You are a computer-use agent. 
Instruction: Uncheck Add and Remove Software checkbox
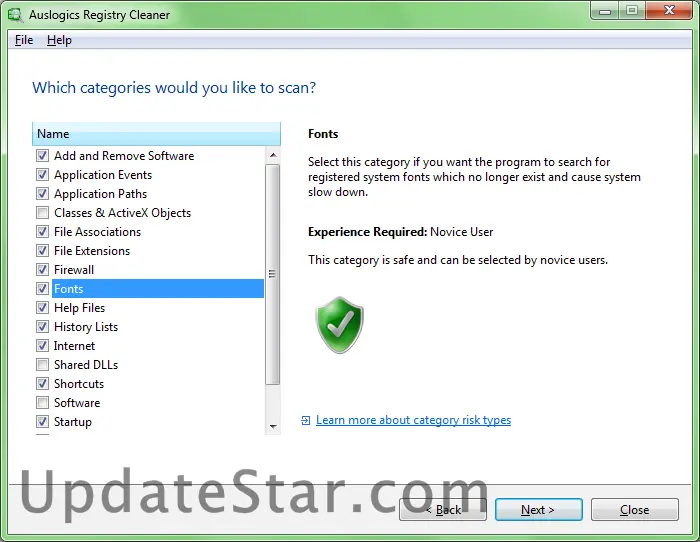coord(42,156)
